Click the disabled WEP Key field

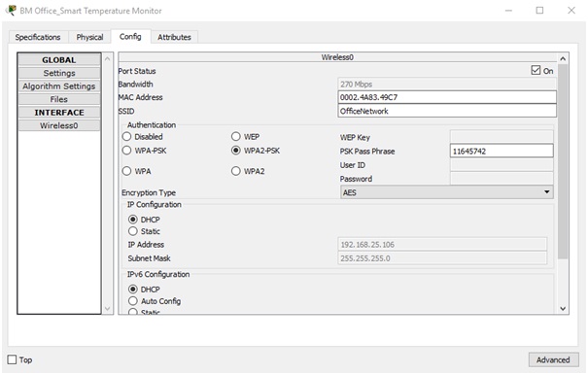click(502, 137)
